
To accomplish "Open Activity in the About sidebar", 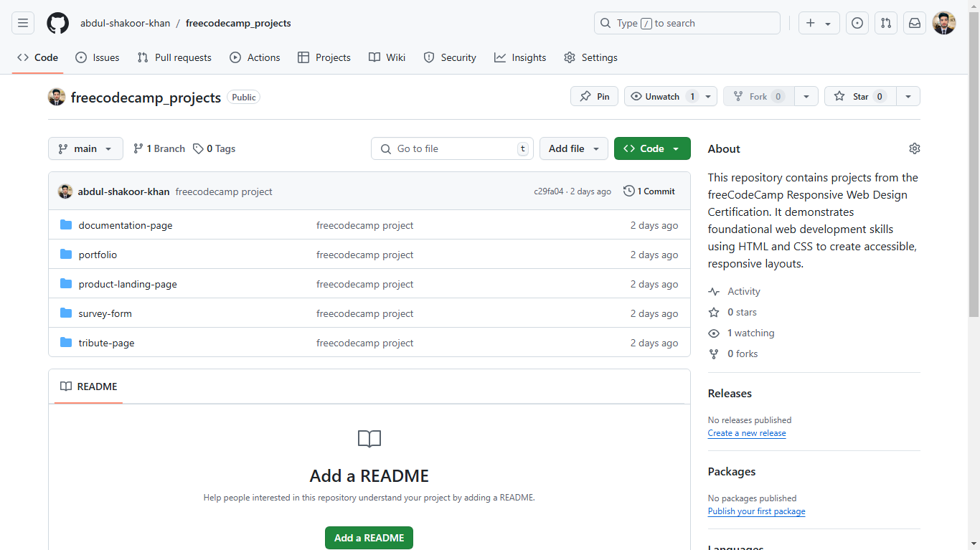I will [x=734, y=291].
